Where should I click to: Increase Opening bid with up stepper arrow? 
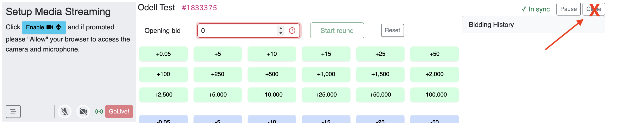click(281, 28)
